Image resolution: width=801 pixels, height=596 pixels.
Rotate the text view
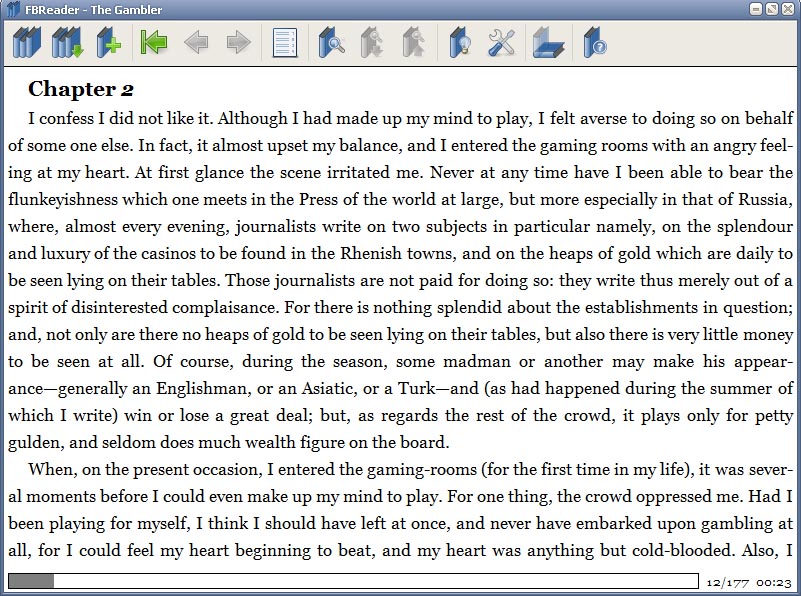coord(548,43)
